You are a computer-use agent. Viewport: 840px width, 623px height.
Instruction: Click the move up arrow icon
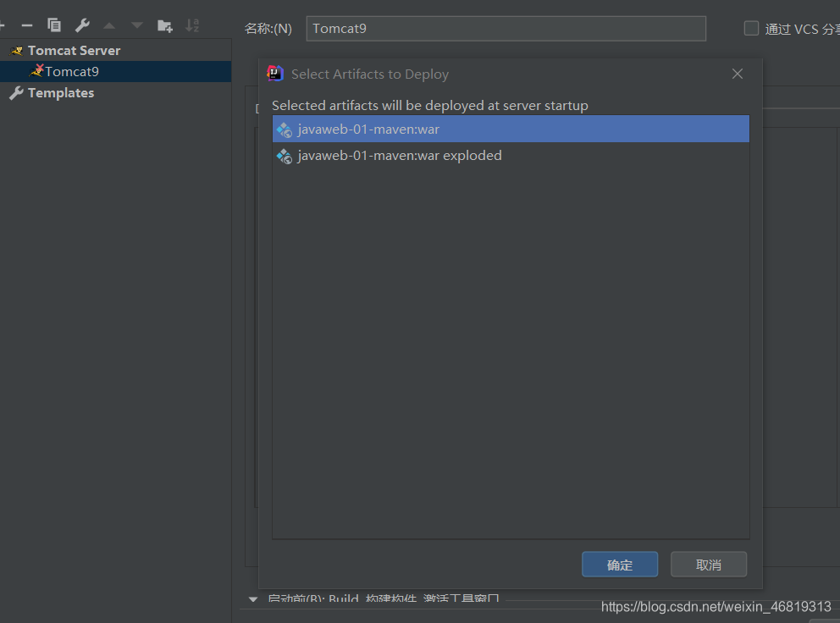click(x=109, y=25)
